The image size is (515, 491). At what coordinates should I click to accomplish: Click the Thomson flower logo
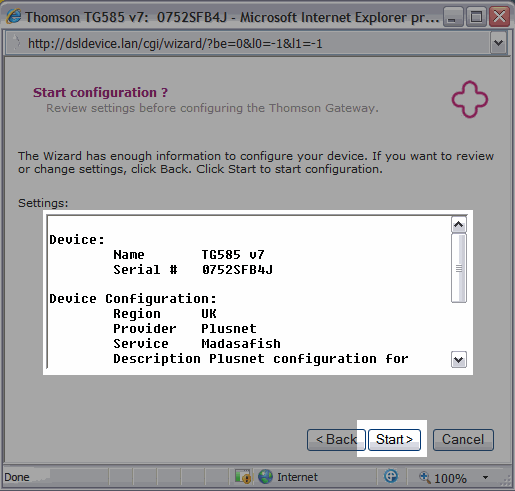point(470,99)
